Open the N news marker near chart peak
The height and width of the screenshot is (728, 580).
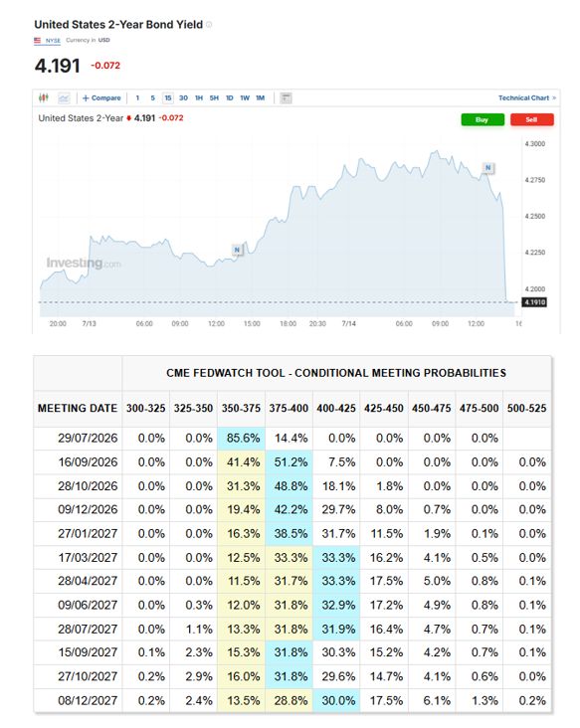click(488, 168)
